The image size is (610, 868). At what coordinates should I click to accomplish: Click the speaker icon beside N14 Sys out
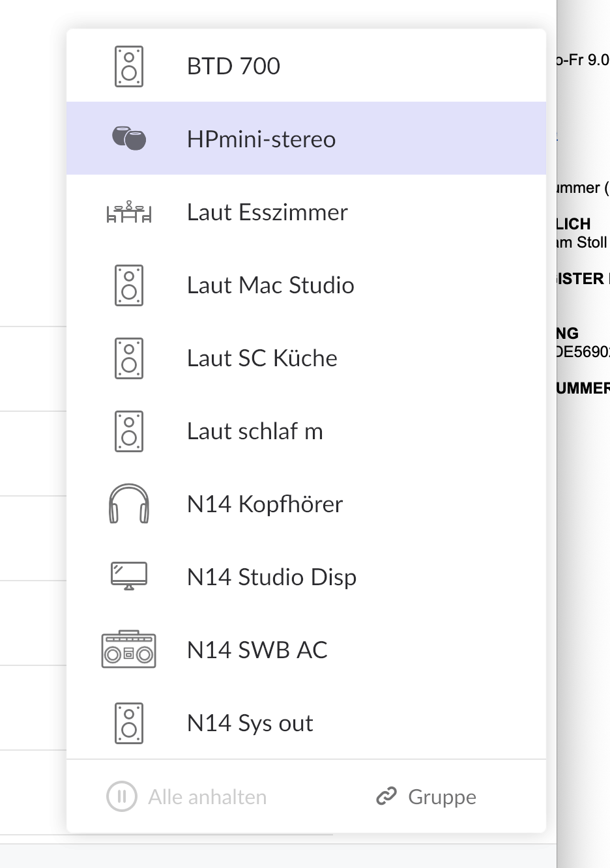pos(129,723)
